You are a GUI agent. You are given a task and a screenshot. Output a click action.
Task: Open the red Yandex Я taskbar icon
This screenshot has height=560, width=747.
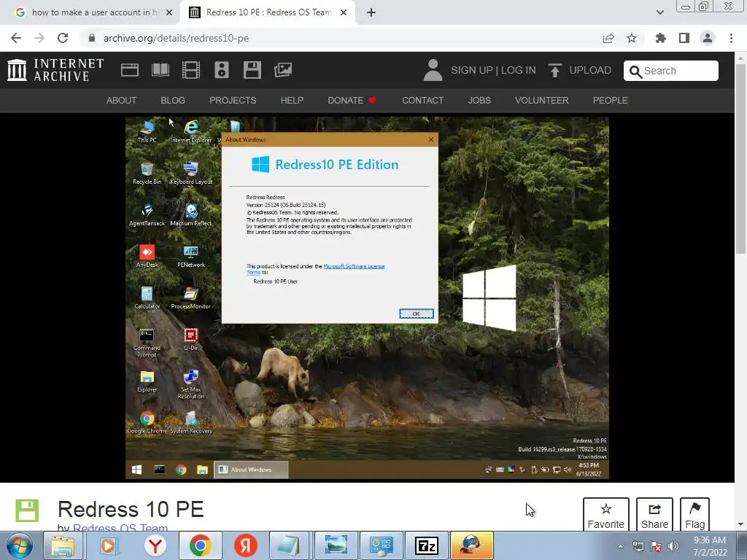point(246,545)
